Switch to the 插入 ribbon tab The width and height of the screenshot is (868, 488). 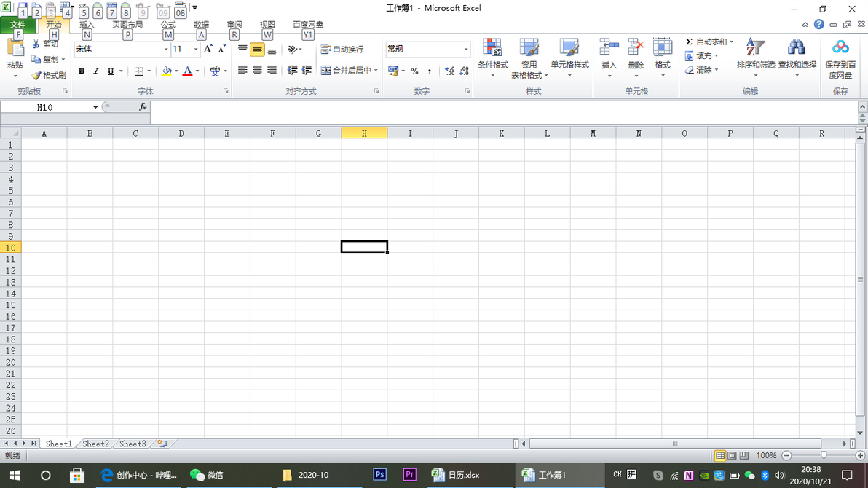87,24
